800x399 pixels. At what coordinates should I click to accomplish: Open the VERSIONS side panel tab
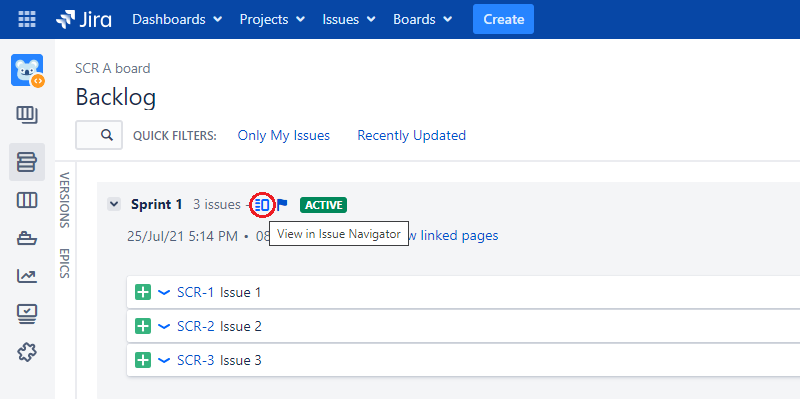[x=64, y=200]
